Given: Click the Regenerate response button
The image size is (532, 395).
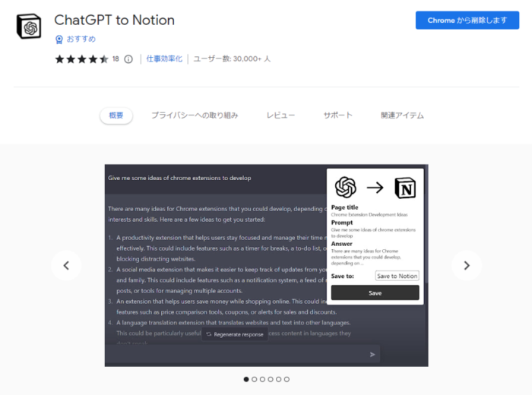Looking at the screenshot, I should (235, 334).
